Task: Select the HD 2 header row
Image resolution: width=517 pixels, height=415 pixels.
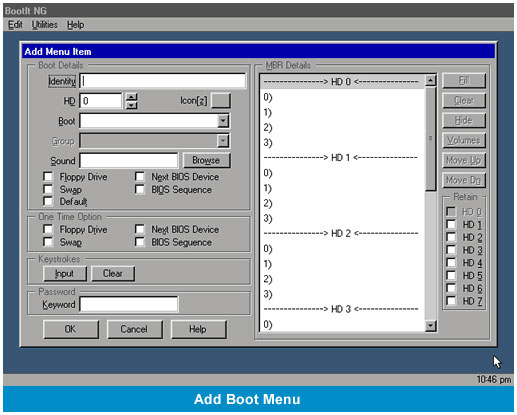Action: pyautogui.click(x=342, y=233)
